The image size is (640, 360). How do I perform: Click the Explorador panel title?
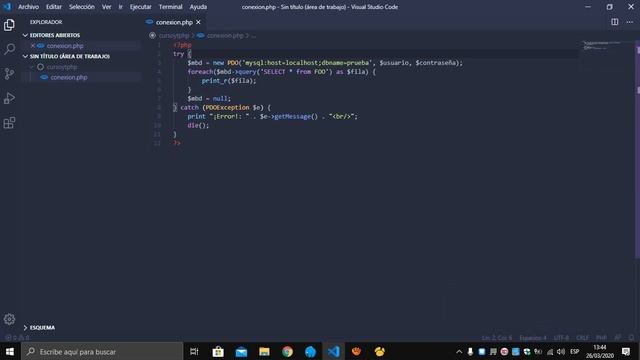click(x=46, y=22)
